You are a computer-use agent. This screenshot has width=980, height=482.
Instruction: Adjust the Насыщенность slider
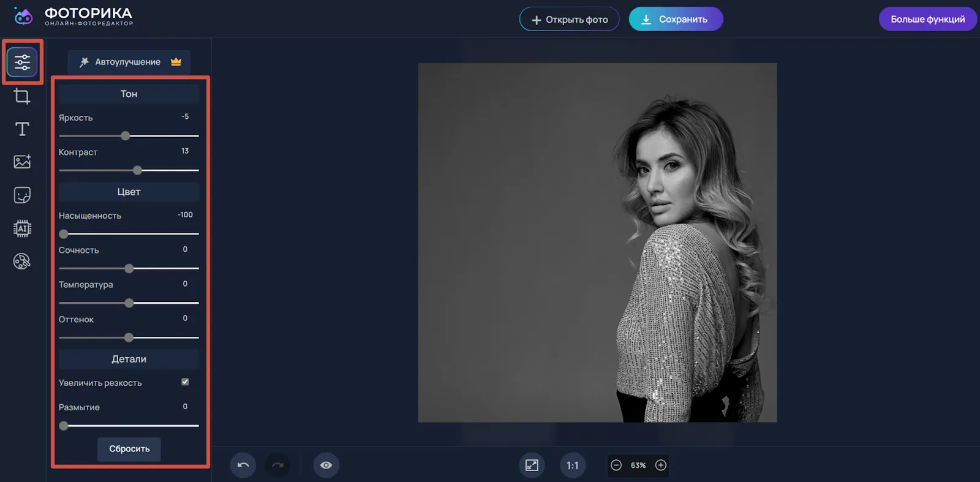click(x=129, y=233)
